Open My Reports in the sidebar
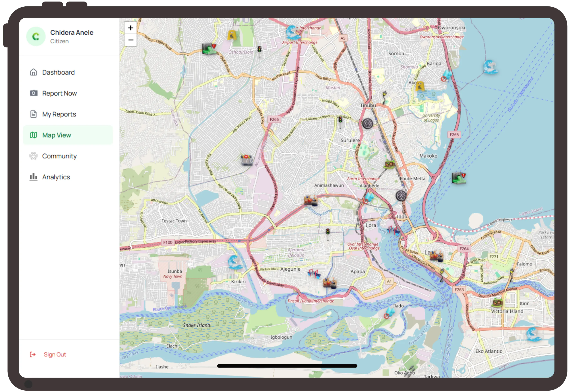Screen dimensions: 571x392 click(x=59, y=114)
